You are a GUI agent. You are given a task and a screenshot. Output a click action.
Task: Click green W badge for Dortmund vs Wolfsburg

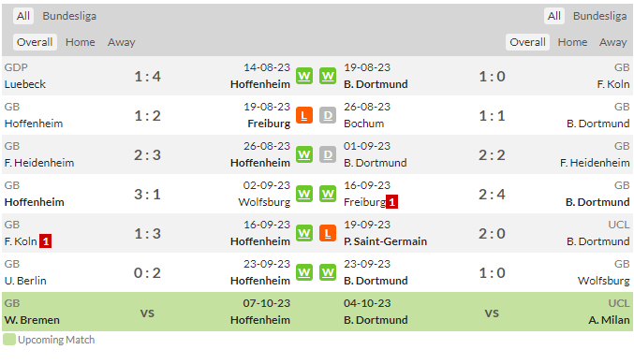(328, 272)
